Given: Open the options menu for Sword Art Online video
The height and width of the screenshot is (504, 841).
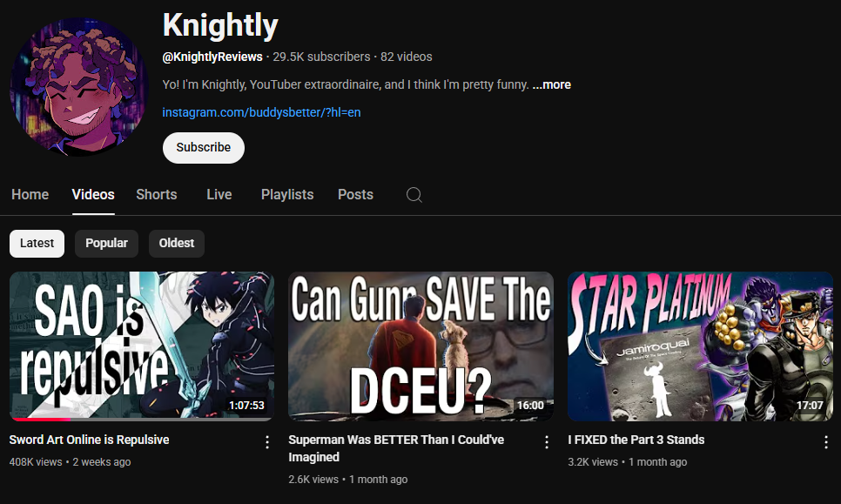Looking at the screenshot, I should pyautogui.click(x=267, y=442).
